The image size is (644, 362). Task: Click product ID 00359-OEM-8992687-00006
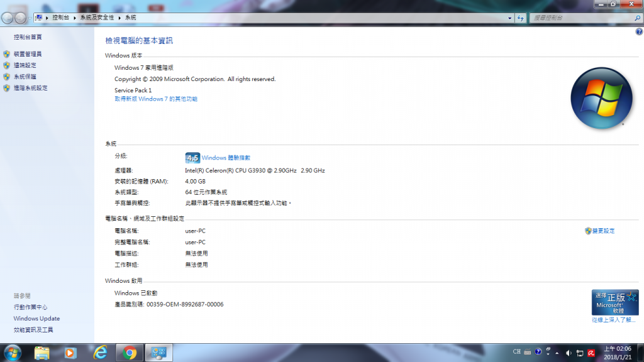tap(185, 305)
